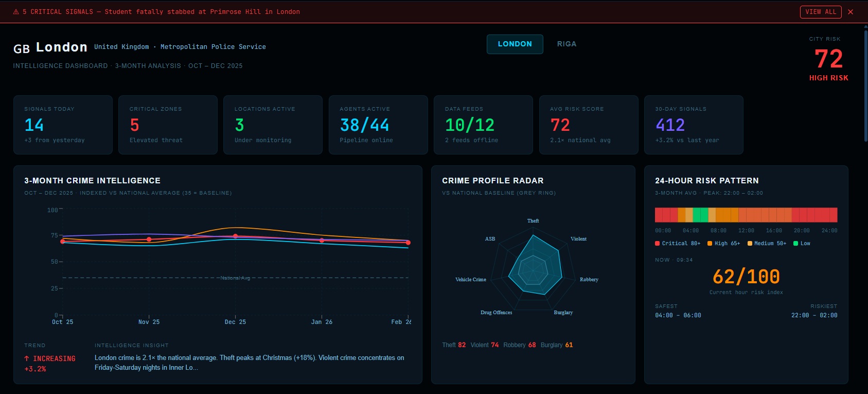The width and height of the screenshot is (868, 394).
Task: Select the LONDON city tab
Action: 515,44
